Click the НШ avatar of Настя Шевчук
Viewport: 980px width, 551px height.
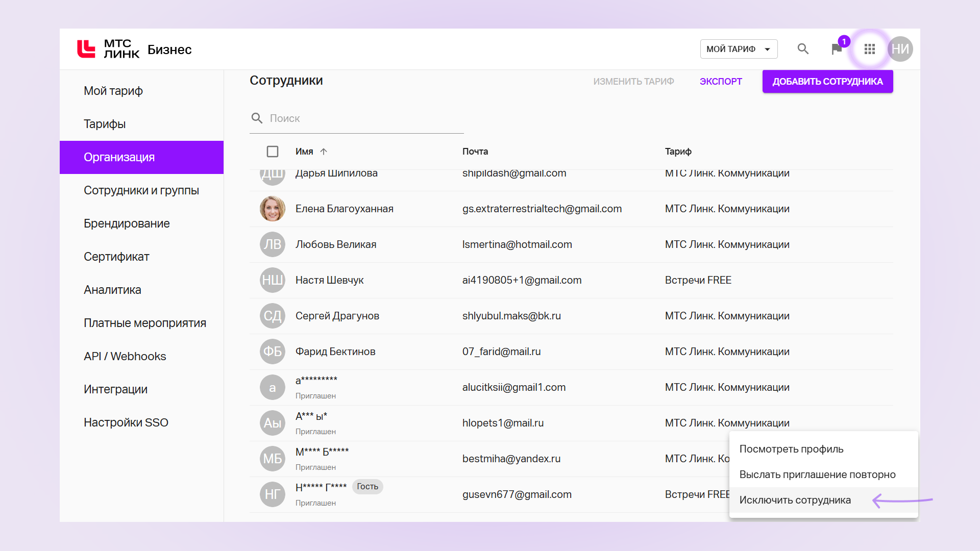pyautogui.click(x=273, y=280)
